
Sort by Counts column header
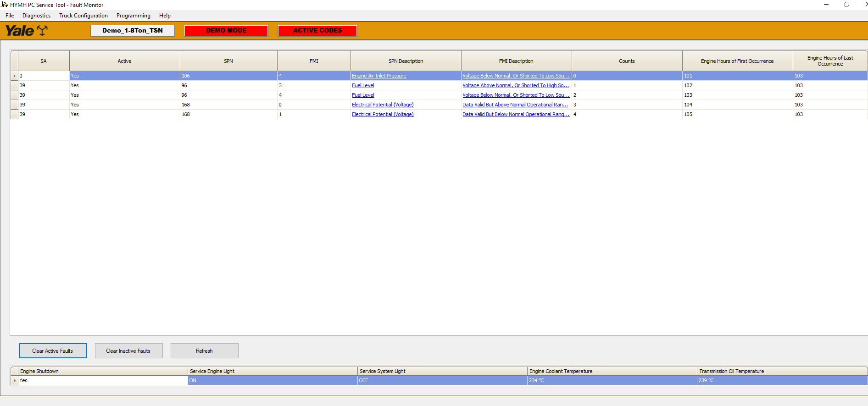pos(627,61)
